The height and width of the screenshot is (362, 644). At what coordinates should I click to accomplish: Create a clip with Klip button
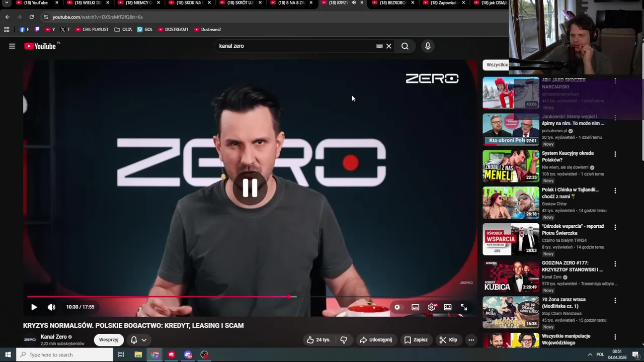coord(448,340)
